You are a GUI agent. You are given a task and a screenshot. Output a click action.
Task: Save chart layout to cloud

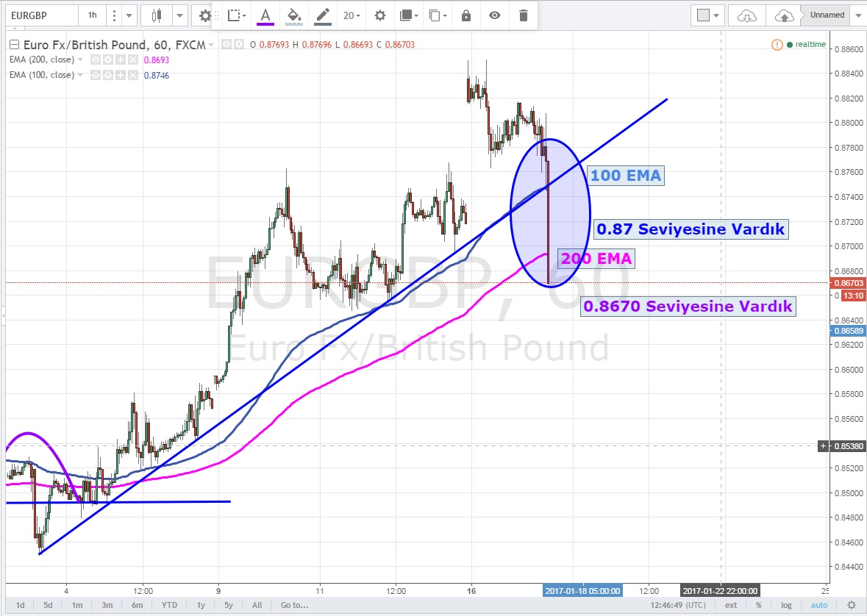coord(783,15)
